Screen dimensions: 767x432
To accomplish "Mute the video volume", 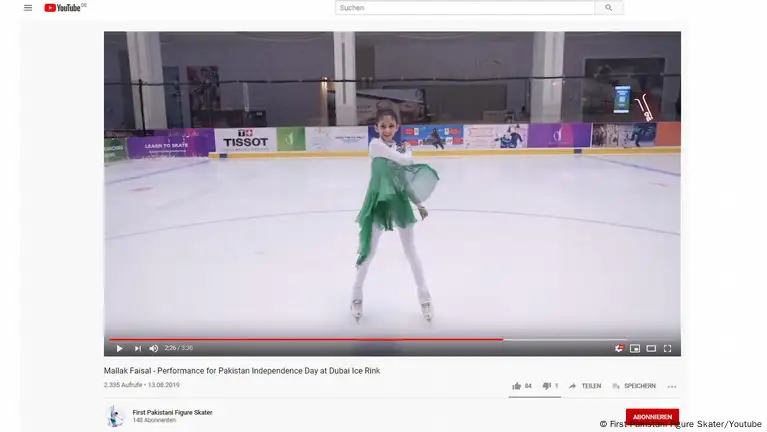I will point(154,348).
